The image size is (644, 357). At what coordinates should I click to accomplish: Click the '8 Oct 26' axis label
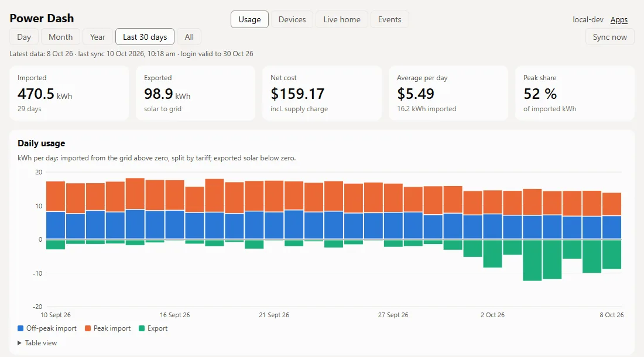pos(612,315)
